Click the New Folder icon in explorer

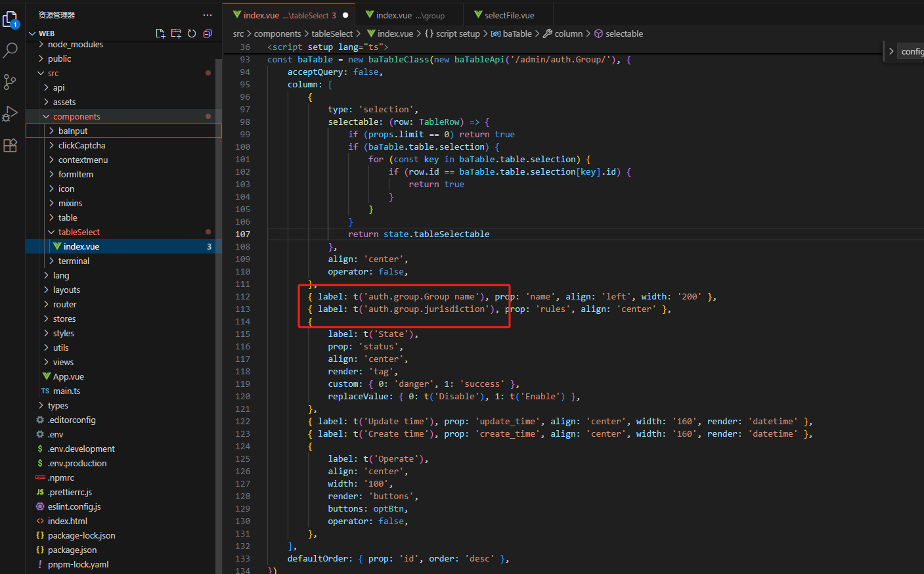[176, 33]
